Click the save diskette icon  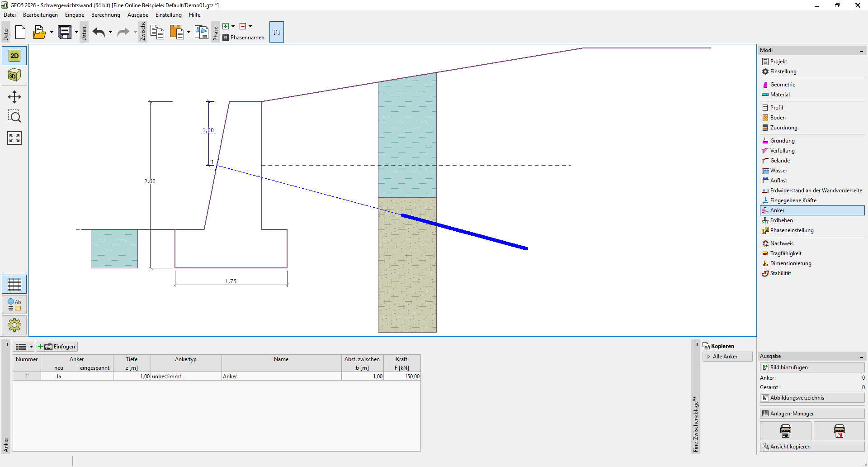[x=65, y=32]
